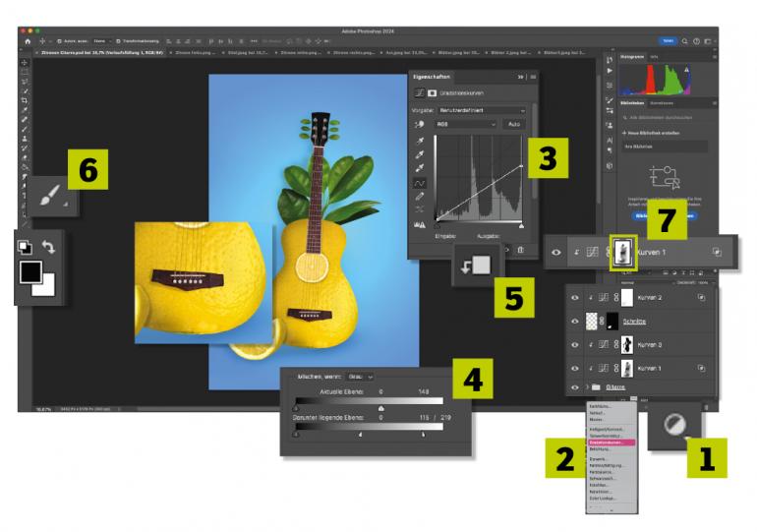This screenshot has width=757, height=532.
Task: Open Eigenschaften panel menu icon
Action: (x=533, y=77)
